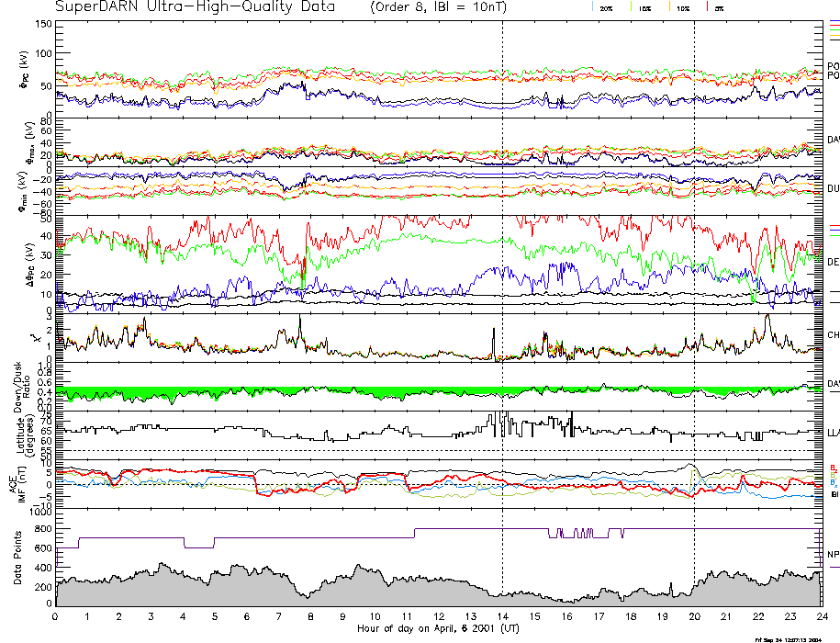Click the file timestamp in bottom-right corner
The width and height of the screenshot is (840, 643).
794,638
